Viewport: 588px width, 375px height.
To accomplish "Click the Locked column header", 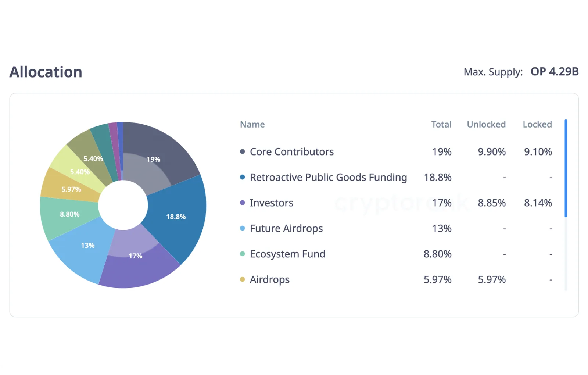I will tap(537, 124).
